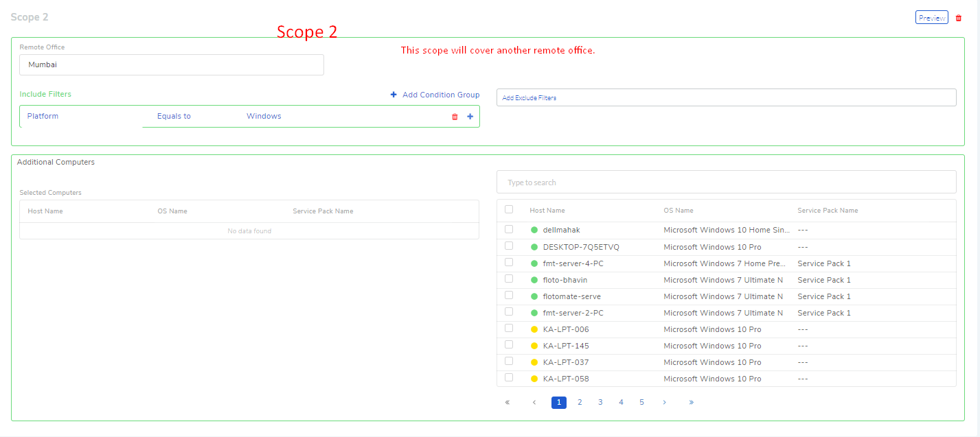Check the floto-bhavin checkbox
The width and height of the screenshot is (980, 437).
coord(509,279)
